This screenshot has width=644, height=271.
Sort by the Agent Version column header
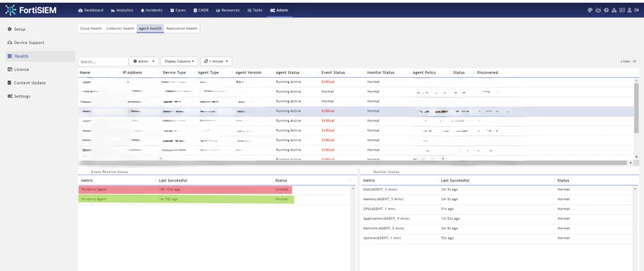pyautogui.click(x=248, y=73)
